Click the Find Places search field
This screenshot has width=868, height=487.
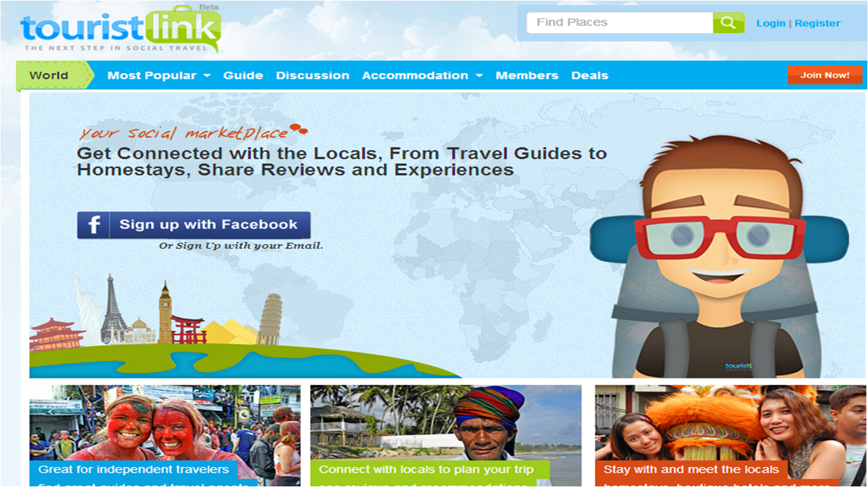coord(620,23)
